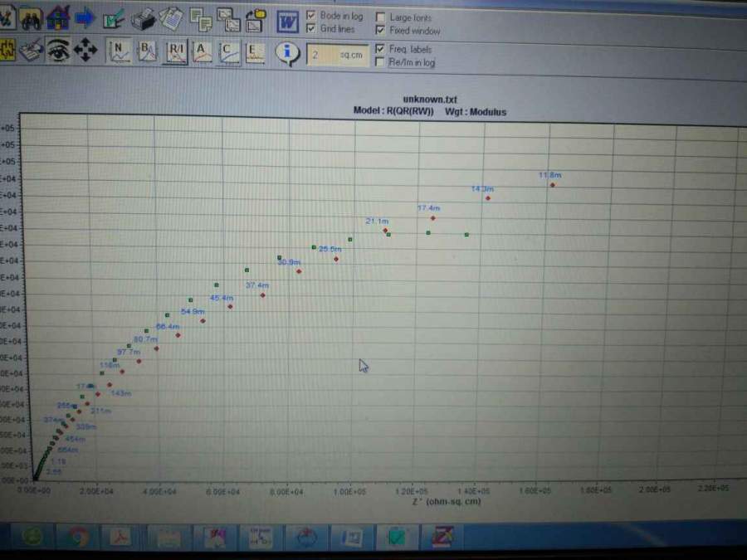Click the teal checkmark taskbar icon
The image size is (747, 560).
[397, 537]
